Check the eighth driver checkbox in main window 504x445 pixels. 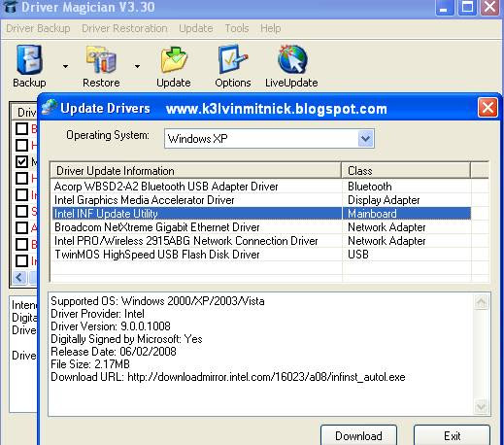point(21,244)
